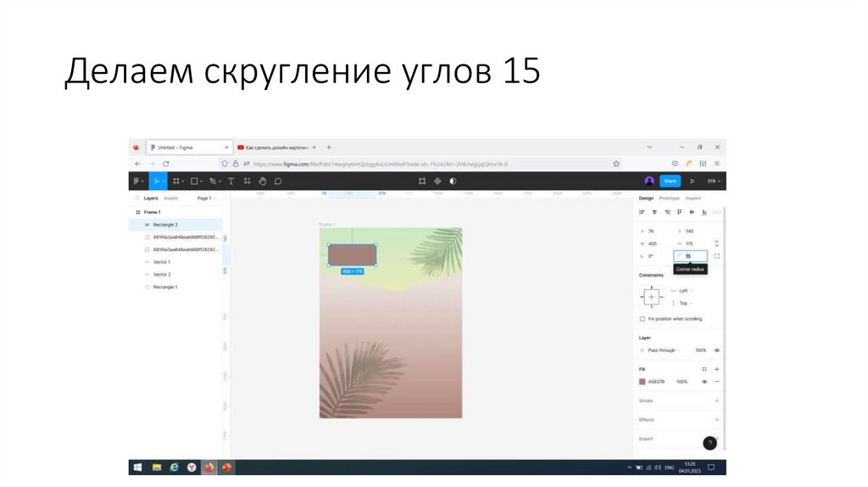Select the Rectangle 1 layer

pyautogui.click(x=175, y=287)
